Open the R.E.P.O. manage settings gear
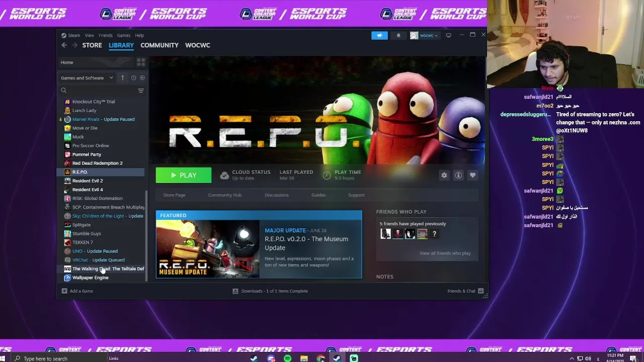This screenshot has height=362, width=644. (444, 175)
